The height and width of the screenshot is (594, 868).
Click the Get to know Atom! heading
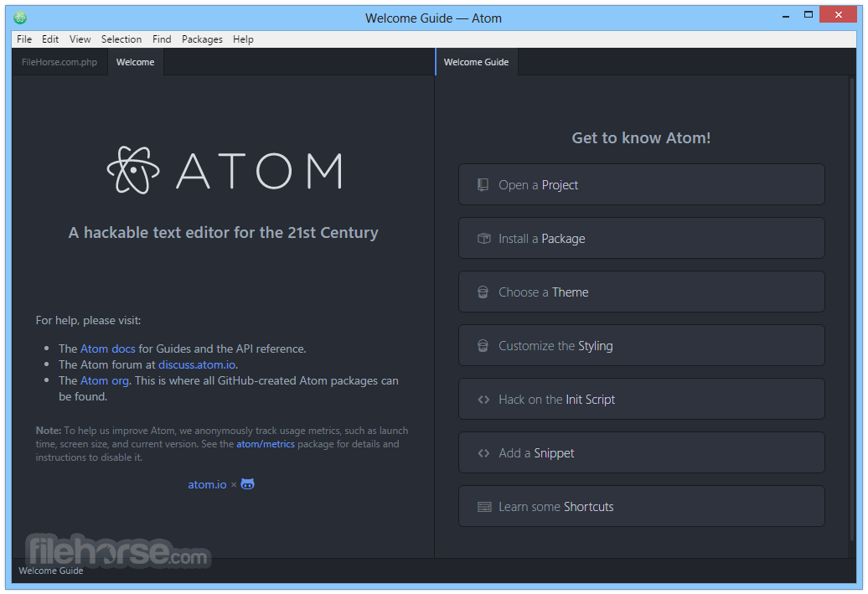coord(641,138)
